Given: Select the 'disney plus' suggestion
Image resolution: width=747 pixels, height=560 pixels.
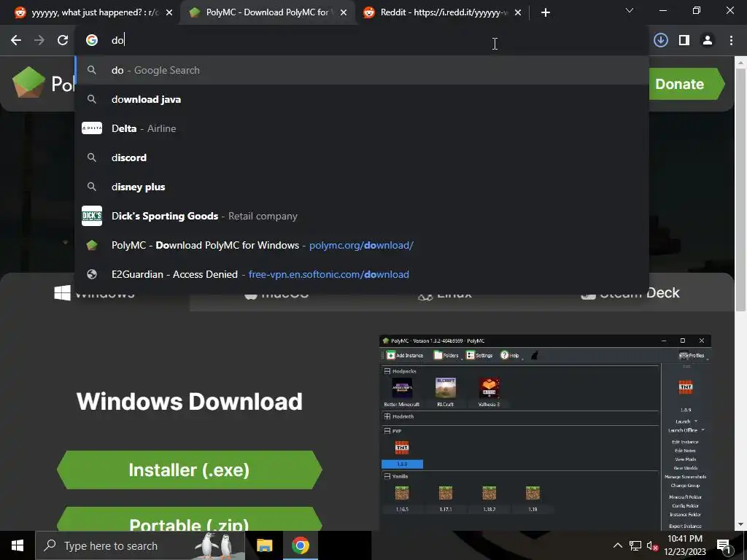Looking at the screenshot, I should pos(362,187).
